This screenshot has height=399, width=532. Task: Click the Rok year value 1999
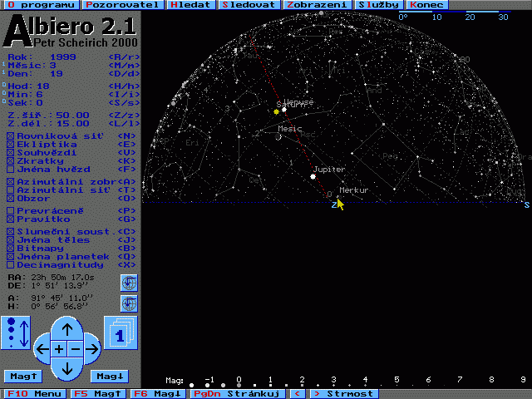(x=63, y=57)
